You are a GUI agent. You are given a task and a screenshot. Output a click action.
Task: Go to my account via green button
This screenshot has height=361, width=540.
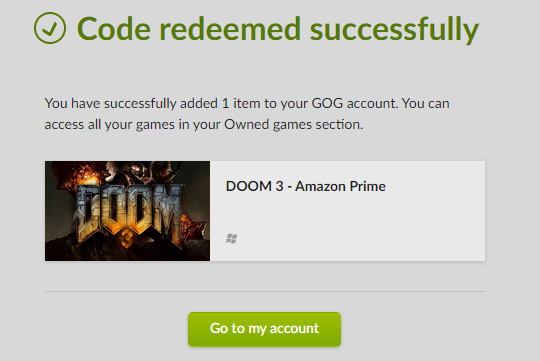264,329
